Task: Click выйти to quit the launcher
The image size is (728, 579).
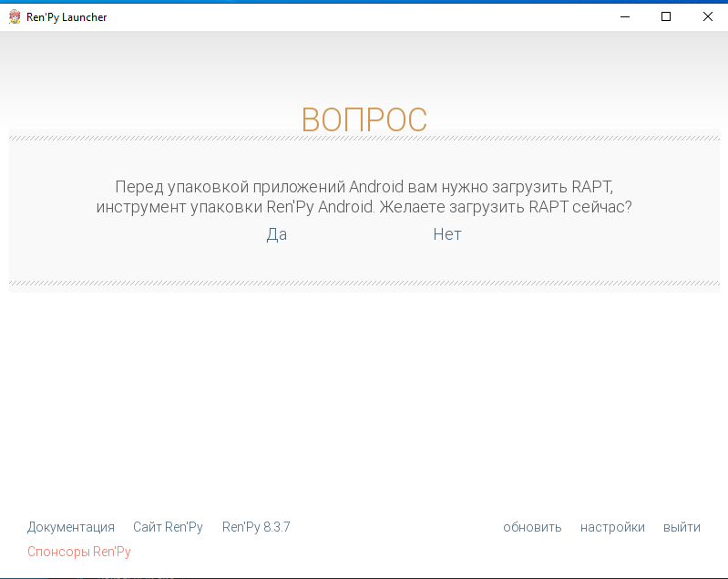Action: coord(682,527)
